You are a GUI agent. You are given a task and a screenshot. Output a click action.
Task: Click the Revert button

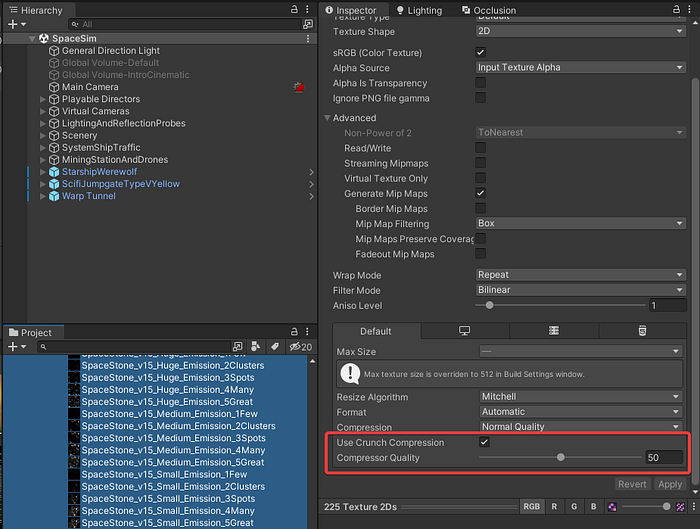pos(632,484)
